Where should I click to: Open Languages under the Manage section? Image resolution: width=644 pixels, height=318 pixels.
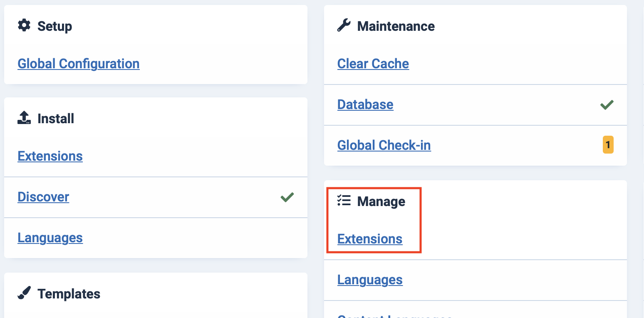(369, 280)
